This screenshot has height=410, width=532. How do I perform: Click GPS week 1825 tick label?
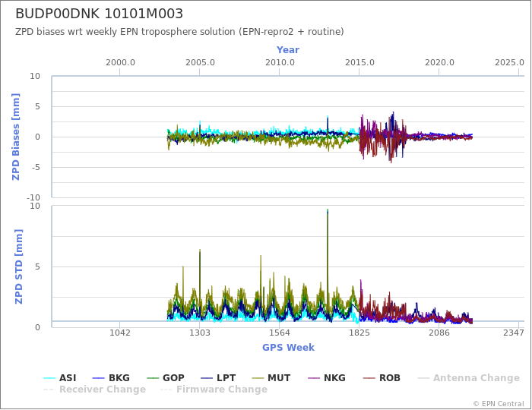(359, 333)
